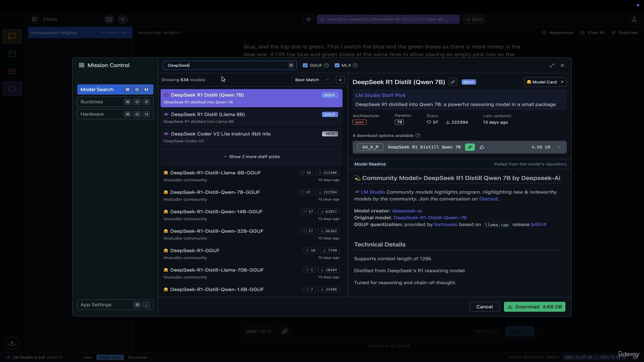Image resolution: width=644 pixels, height=362 pixels.
Task: Toggle the GGUF format checkbox
Action: pyautogui.click(x=305, y=65)
